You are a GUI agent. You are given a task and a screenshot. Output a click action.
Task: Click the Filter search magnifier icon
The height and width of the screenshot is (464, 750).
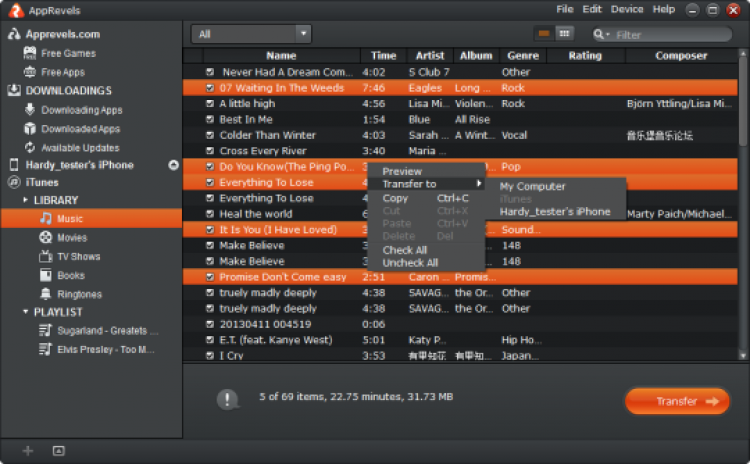point(598,34)
